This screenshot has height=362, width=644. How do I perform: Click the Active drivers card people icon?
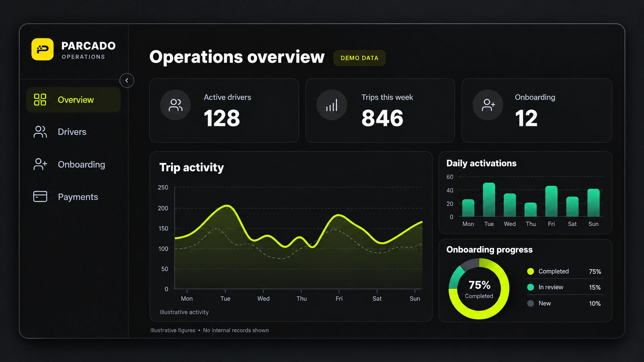tap(176, 105)
